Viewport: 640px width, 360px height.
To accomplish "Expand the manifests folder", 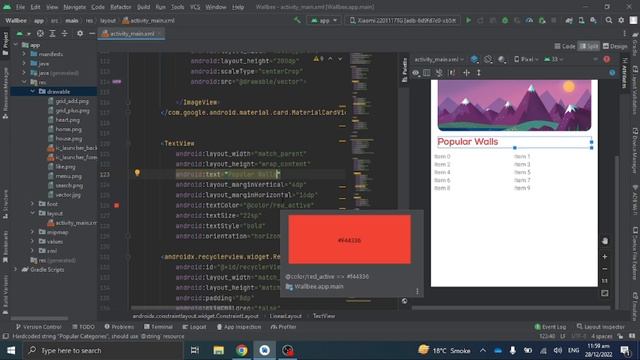I will click(x=24, y=54).
